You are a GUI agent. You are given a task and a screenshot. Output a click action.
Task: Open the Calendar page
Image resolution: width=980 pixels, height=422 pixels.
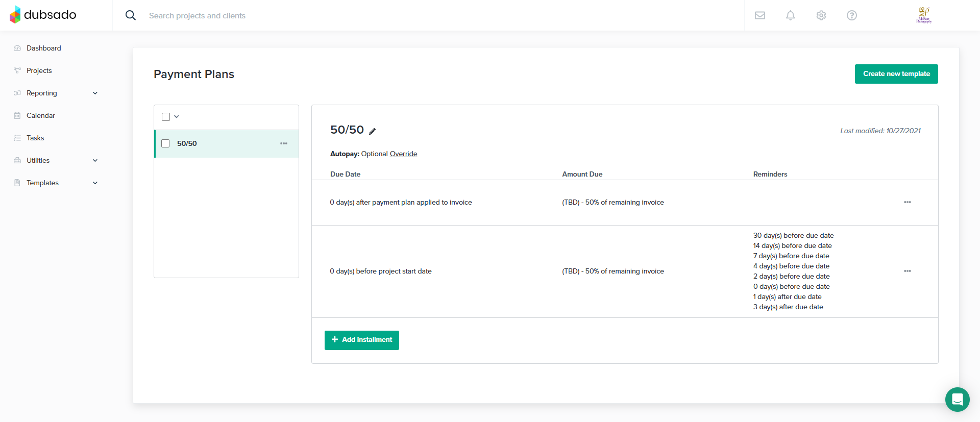[41, 115]
